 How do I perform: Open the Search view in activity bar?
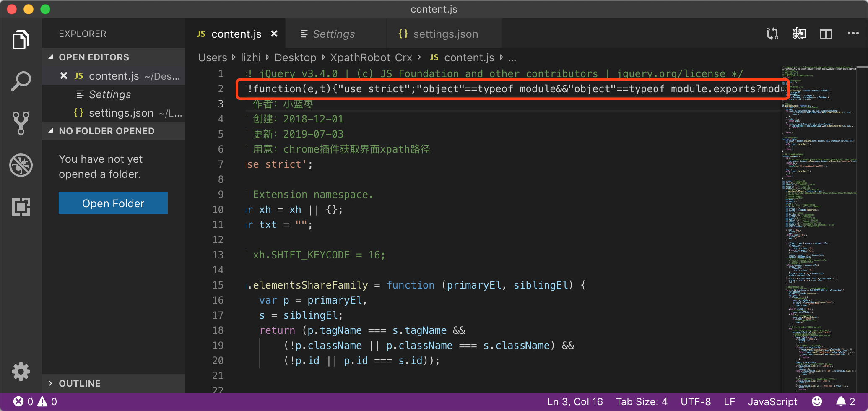point(21,81)
